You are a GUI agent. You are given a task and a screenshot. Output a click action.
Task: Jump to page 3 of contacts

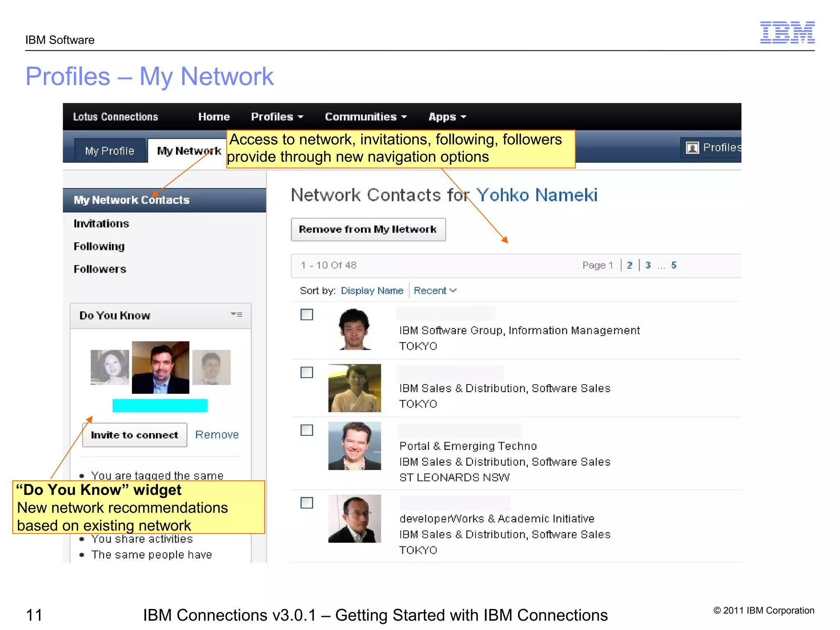(648, 265)
